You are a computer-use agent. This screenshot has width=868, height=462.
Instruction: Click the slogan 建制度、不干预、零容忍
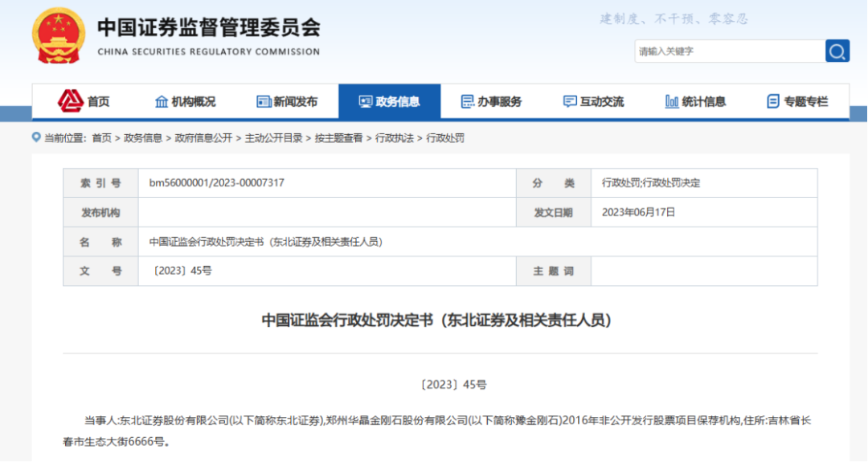click(x=674, y=19)
